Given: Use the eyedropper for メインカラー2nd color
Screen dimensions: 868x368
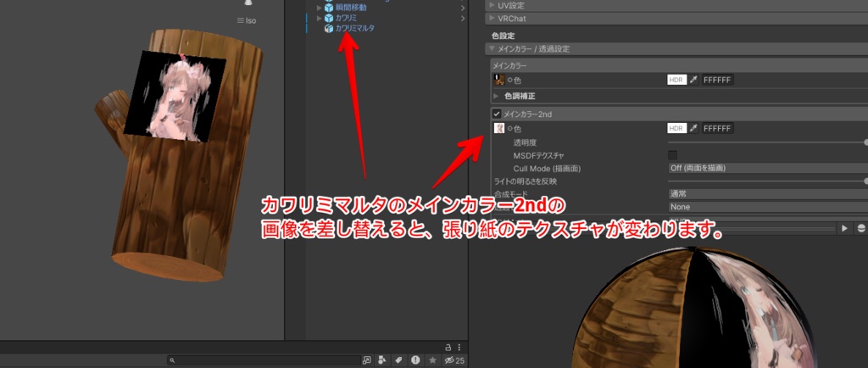Looking at the screenshot, I should [693, 128].
